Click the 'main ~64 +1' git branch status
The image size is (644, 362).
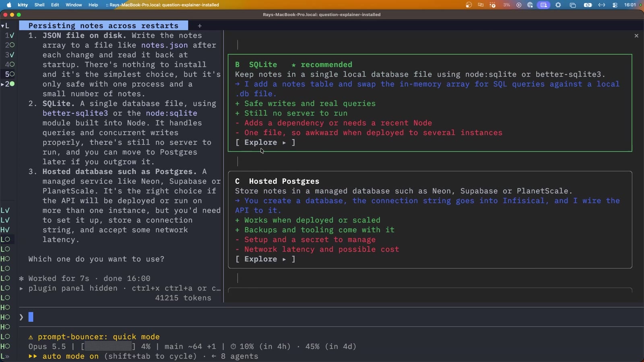pyautogui.click(x=190, y=346)
